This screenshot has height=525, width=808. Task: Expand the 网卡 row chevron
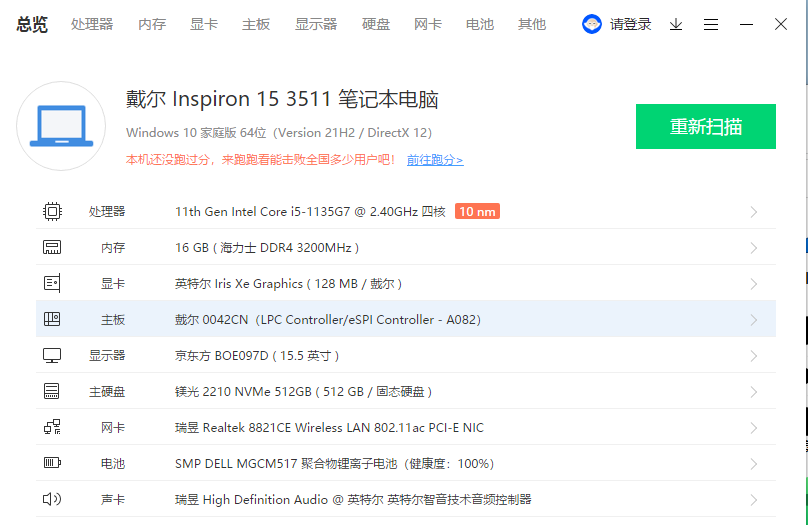[x=754, y=428]
